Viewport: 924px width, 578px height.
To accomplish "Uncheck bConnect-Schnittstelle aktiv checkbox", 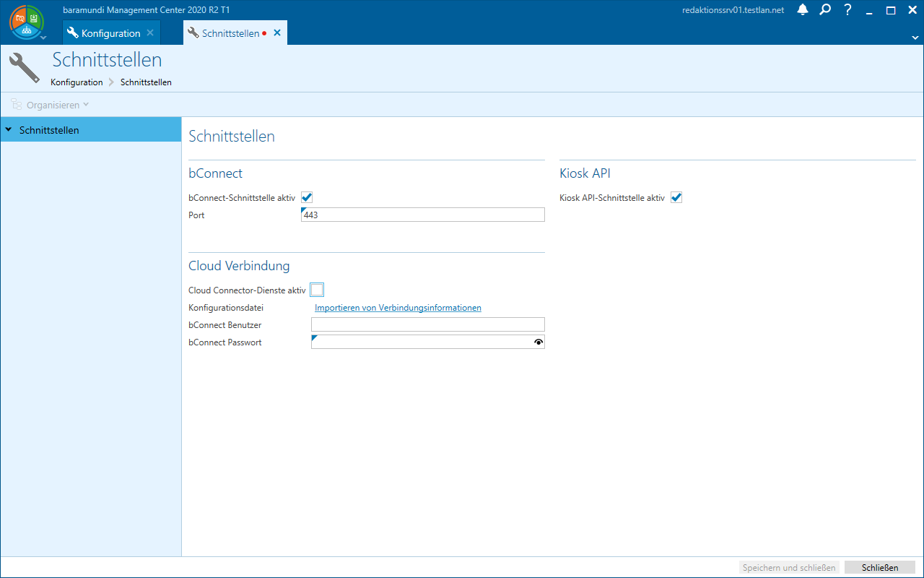I will coord(307,197).
